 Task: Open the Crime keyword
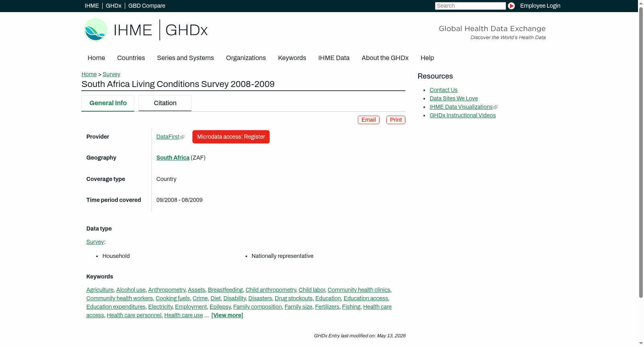click(200, 298)
